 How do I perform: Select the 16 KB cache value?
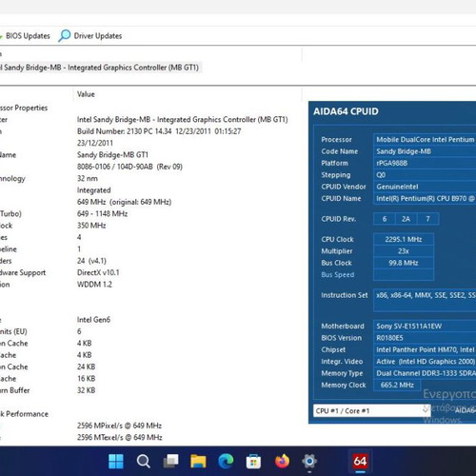coord(86,379)
